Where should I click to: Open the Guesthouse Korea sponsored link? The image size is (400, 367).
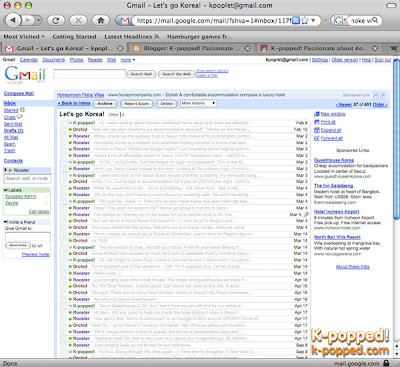pos(334,160)
